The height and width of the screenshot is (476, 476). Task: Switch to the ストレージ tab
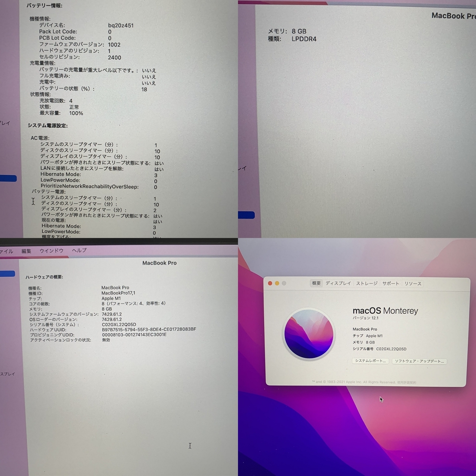(366, 284)
